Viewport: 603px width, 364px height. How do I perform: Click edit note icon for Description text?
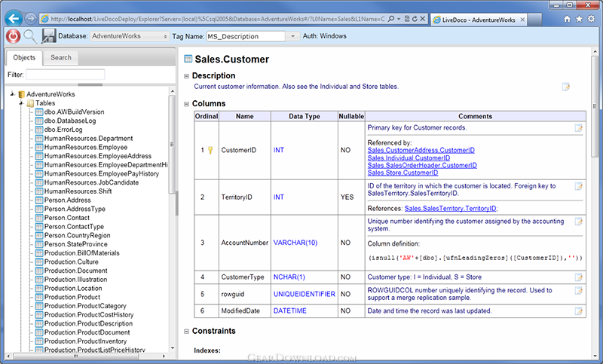566,87
